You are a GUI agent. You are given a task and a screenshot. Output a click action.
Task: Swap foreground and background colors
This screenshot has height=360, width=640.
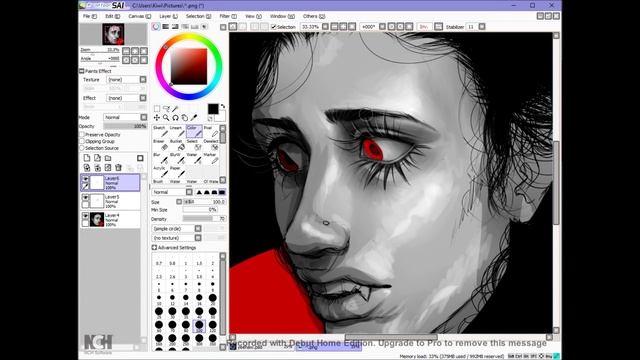pyautogui.click(x=223, y=107)
